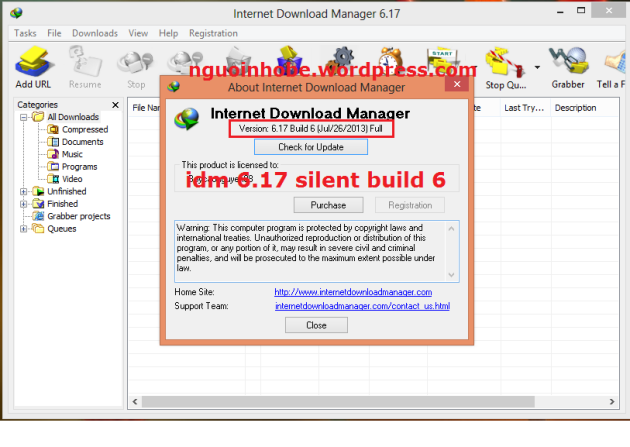Open the Help menu

pos(168,33)
